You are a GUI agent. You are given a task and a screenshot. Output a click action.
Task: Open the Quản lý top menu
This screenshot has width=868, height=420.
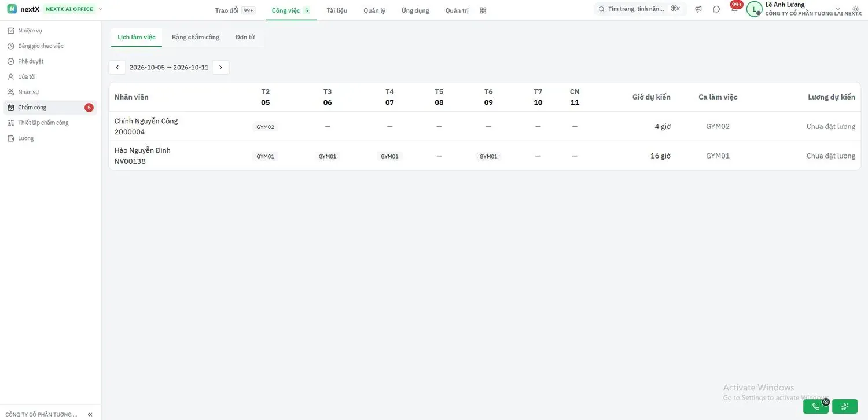pos(374,10)
